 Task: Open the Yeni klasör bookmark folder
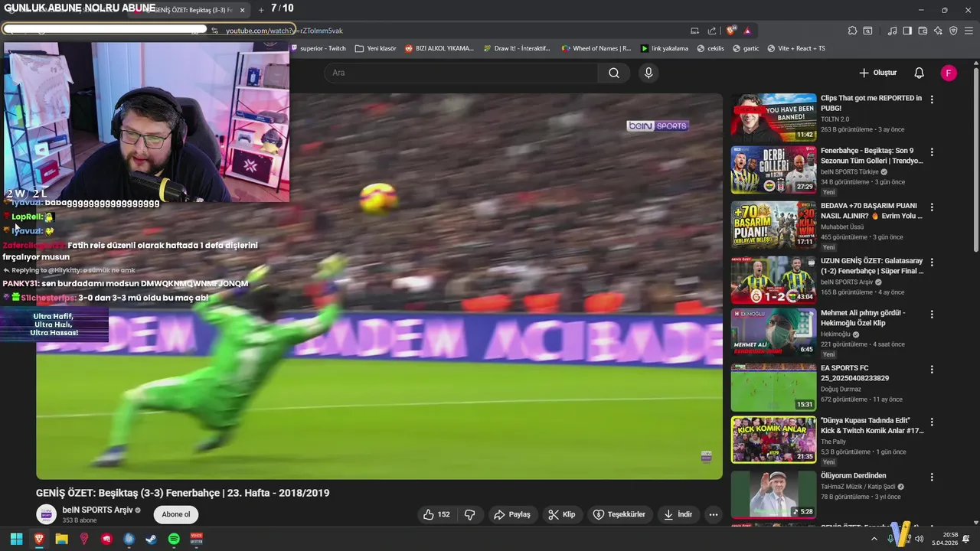375,48
